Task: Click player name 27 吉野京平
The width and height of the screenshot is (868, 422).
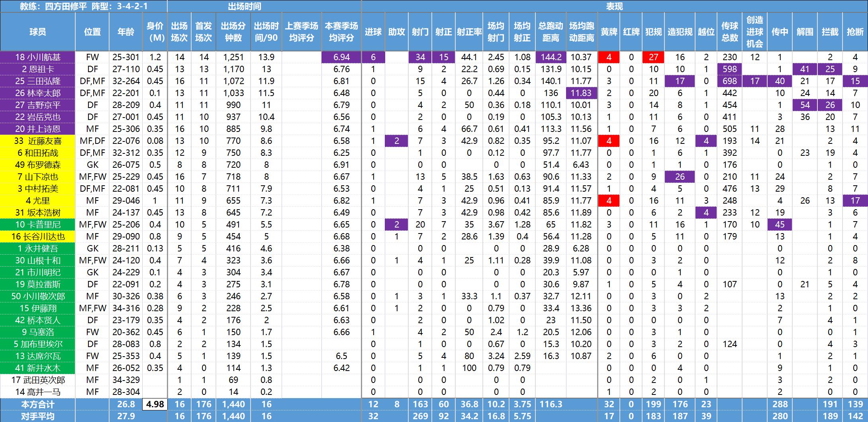Action: pos(38,105)
